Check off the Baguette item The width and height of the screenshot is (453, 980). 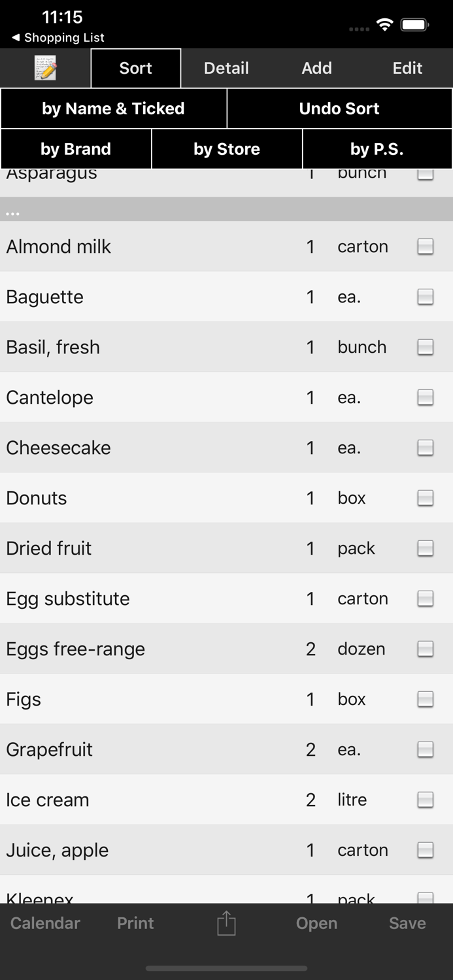pos(425,297)
